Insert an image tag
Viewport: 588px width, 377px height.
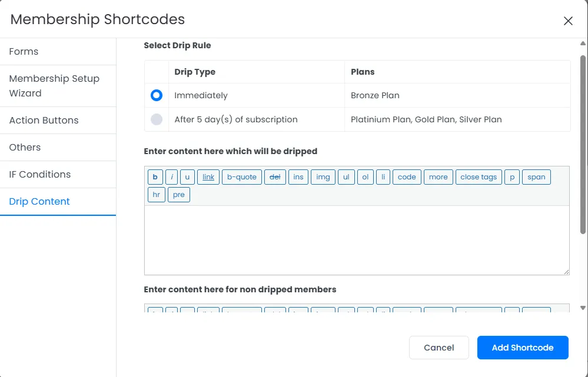[x=323, y=176]
